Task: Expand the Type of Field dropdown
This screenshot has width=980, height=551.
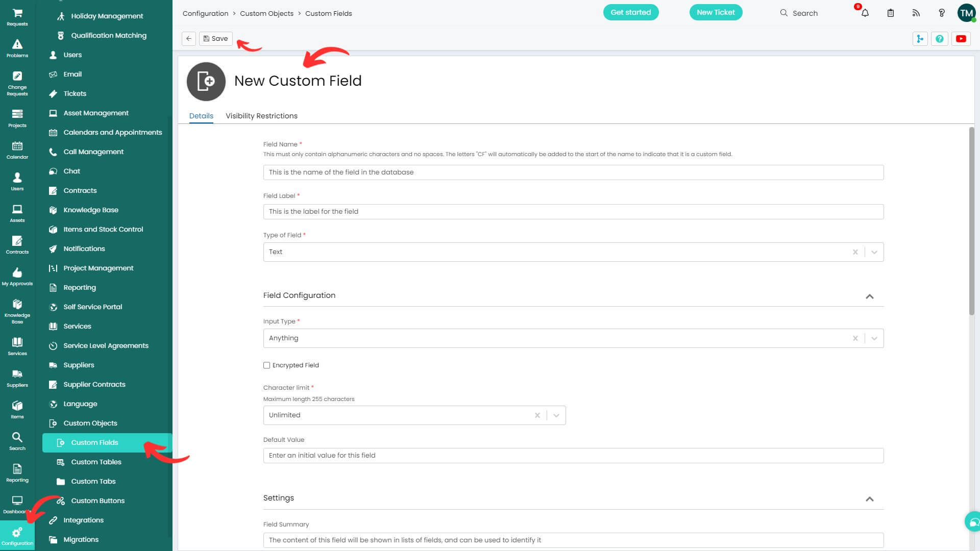Action: click(874, 252)
